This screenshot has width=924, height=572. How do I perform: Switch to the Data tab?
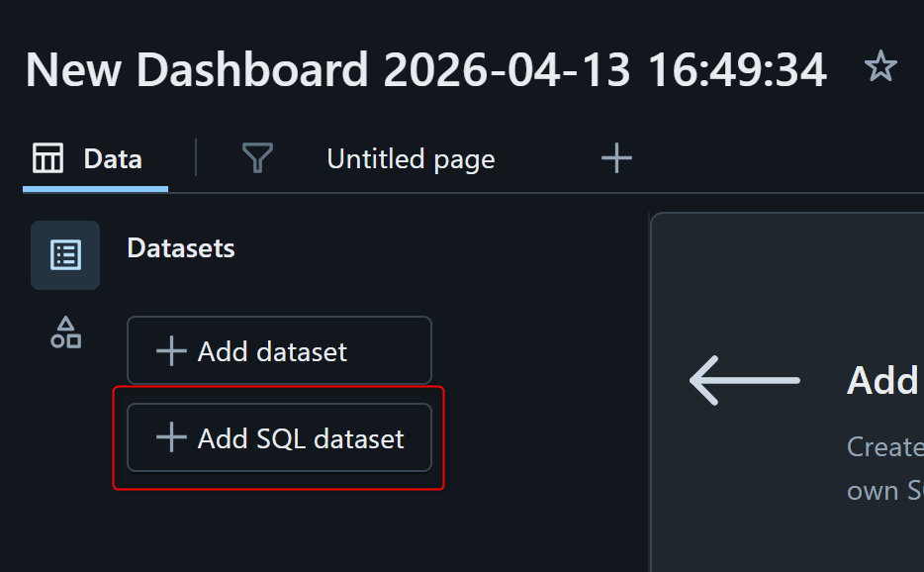coord(112,158)
